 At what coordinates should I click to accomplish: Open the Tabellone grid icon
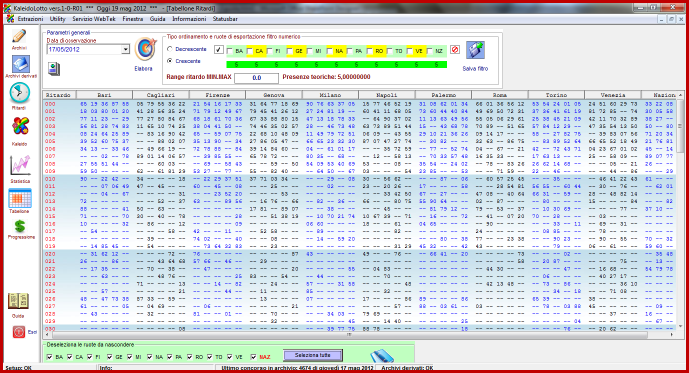tap(20, 198)
